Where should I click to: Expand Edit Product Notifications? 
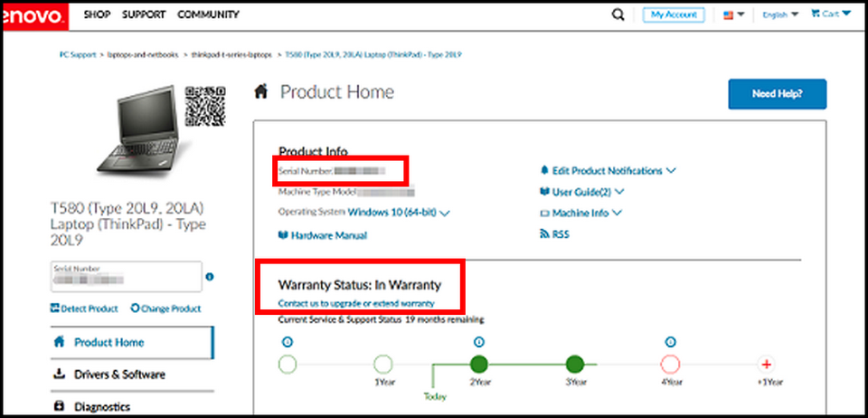click(x=608, y=170)
